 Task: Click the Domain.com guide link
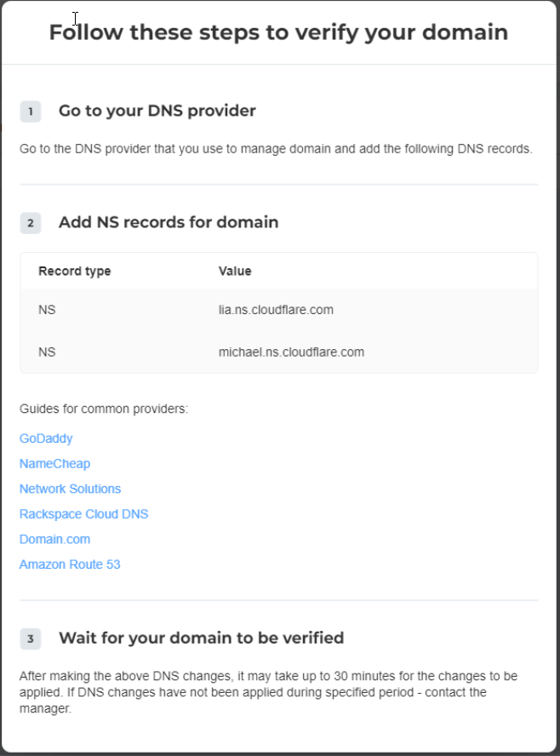click(54, 539)
